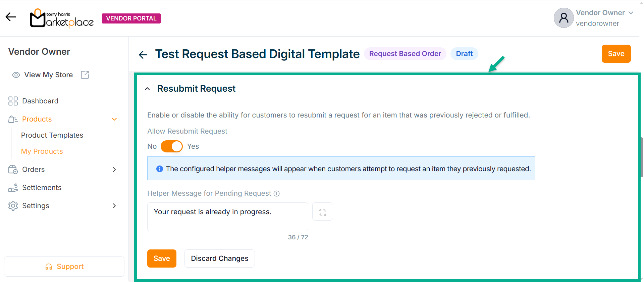Collapse the Products menu chevron
Viewport: 644px width, 282px height.
[114, 119]
